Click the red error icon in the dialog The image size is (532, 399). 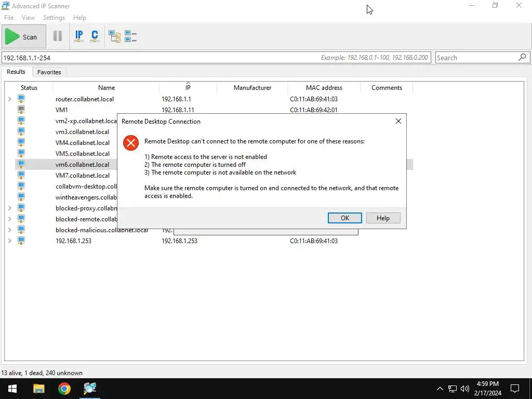tap(130, 143)
